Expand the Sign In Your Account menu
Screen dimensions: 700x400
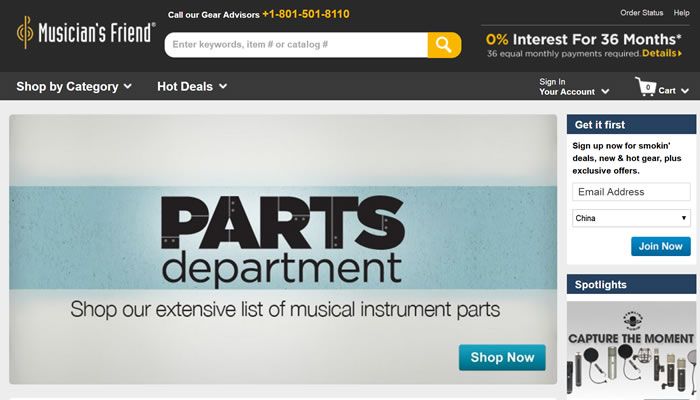pyautogui.click(x=573, y=87)
